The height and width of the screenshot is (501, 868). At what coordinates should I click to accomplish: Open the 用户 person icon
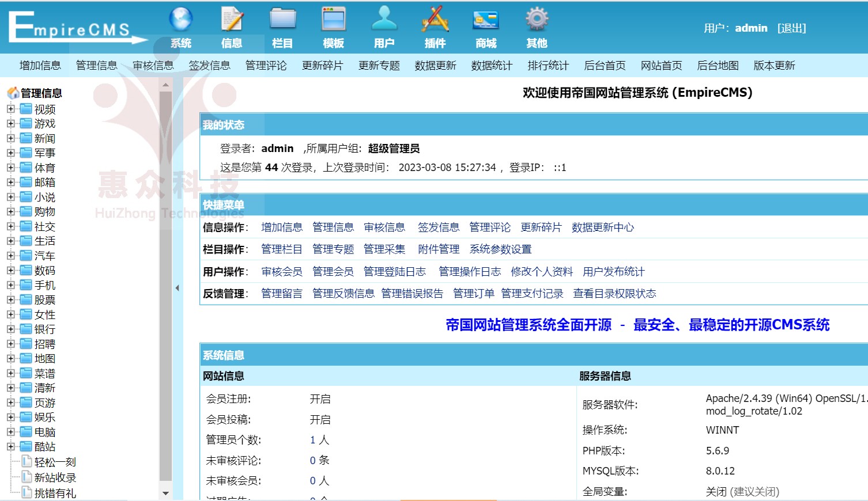[x=384, y=19]
